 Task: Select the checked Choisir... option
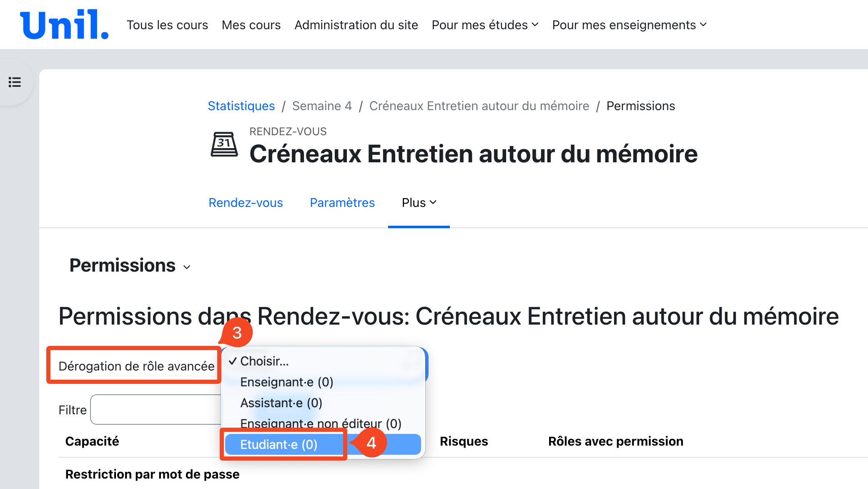[x=264, y=361]
